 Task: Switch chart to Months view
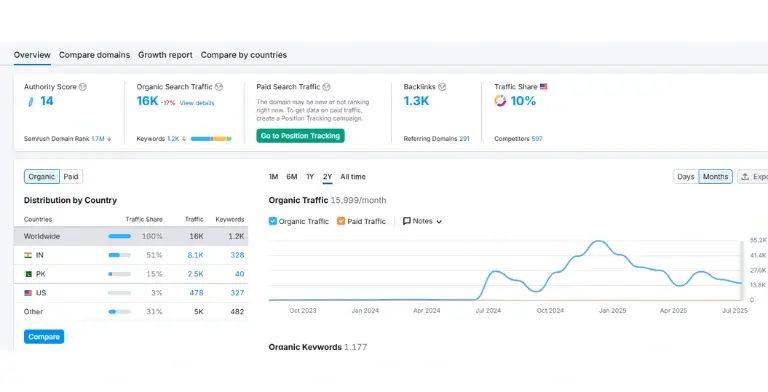coord(716,177)
